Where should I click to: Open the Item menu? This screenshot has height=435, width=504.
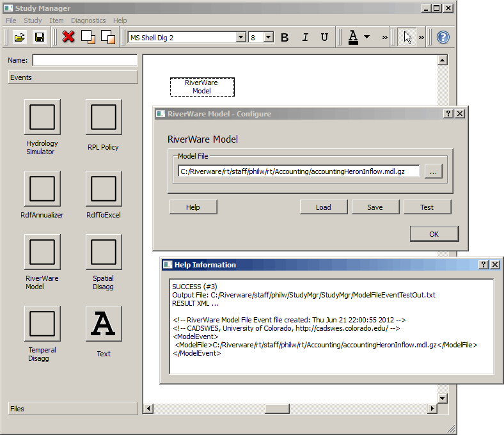[56, 20]
